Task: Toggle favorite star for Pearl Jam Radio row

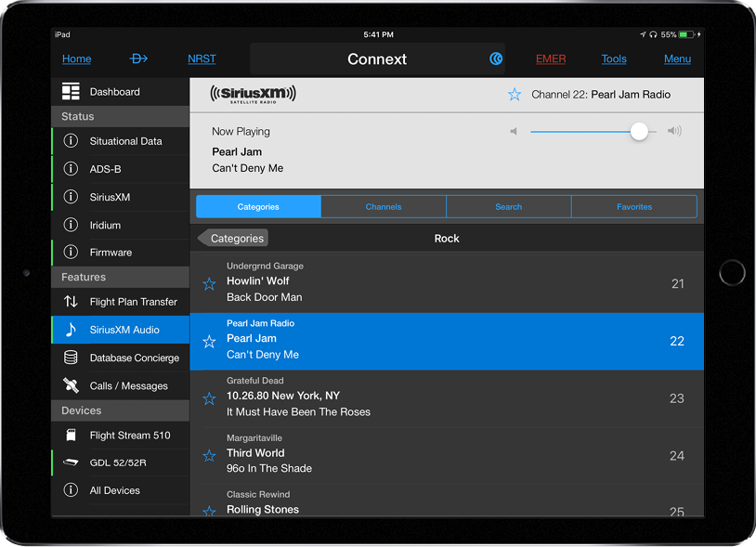Action: 209,342
